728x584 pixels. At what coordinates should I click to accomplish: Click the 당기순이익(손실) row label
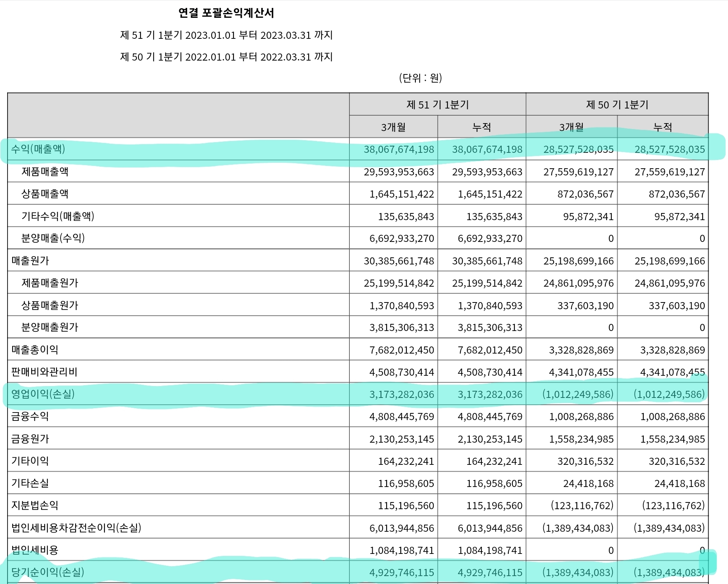point(47,572)
